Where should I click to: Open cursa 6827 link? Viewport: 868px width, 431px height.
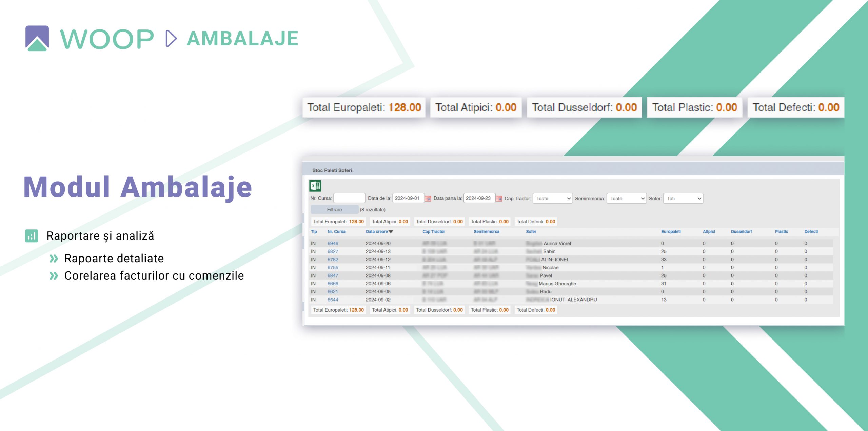tap(333, 251)
